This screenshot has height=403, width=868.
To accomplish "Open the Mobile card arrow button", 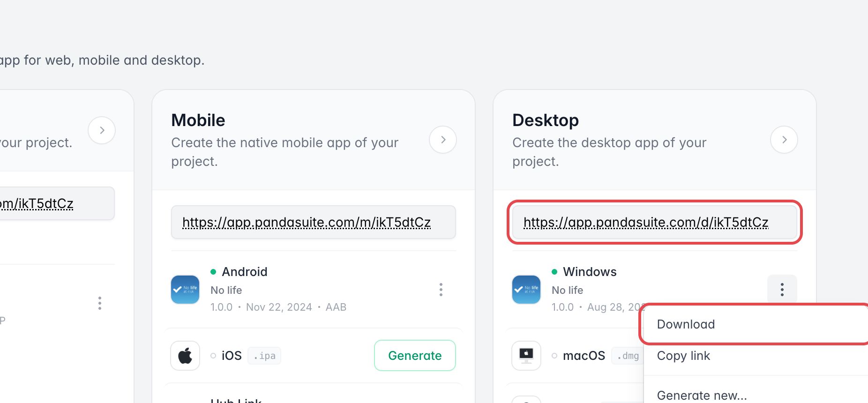I will tap(443, 140).
